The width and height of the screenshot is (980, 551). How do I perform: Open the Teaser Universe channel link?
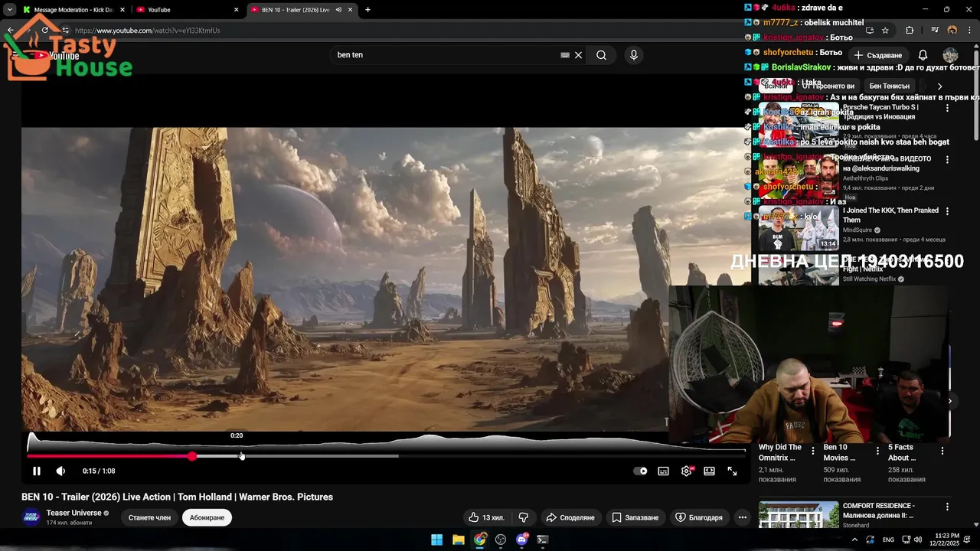pos(73,513)
